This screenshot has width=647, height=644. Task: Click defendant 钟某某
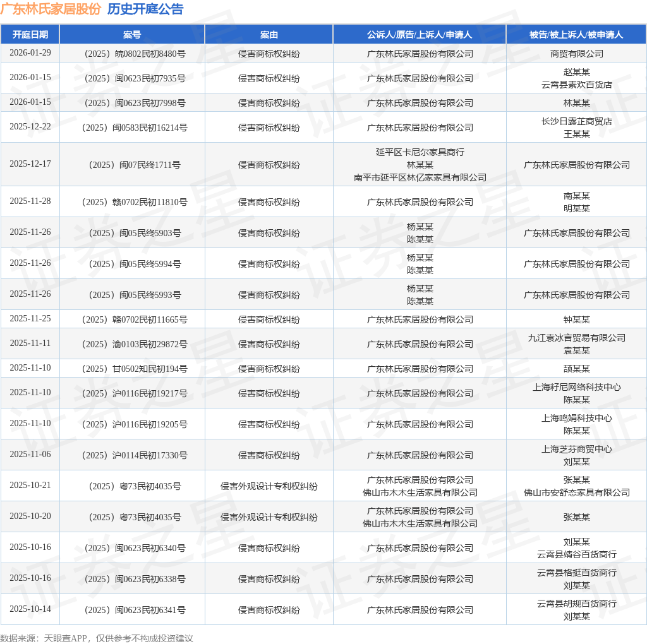tap(576, 319)
